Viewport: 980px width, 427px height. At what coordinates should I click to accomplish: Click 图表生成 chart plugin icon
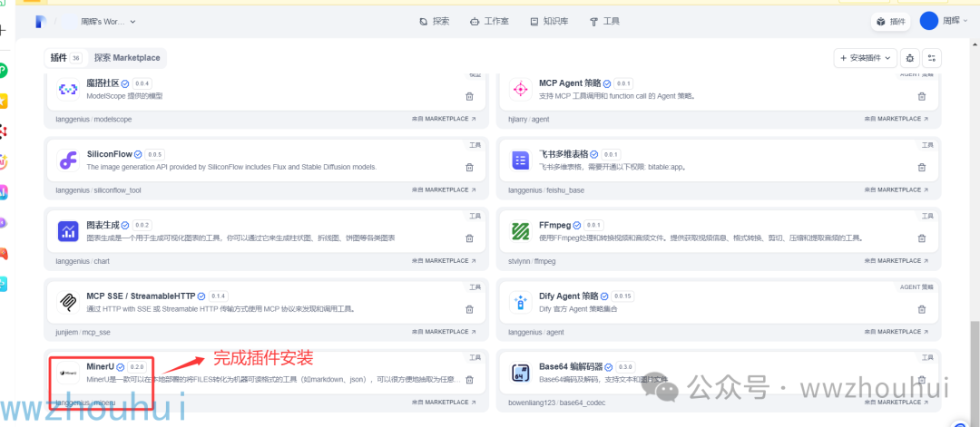pos(67,231)
